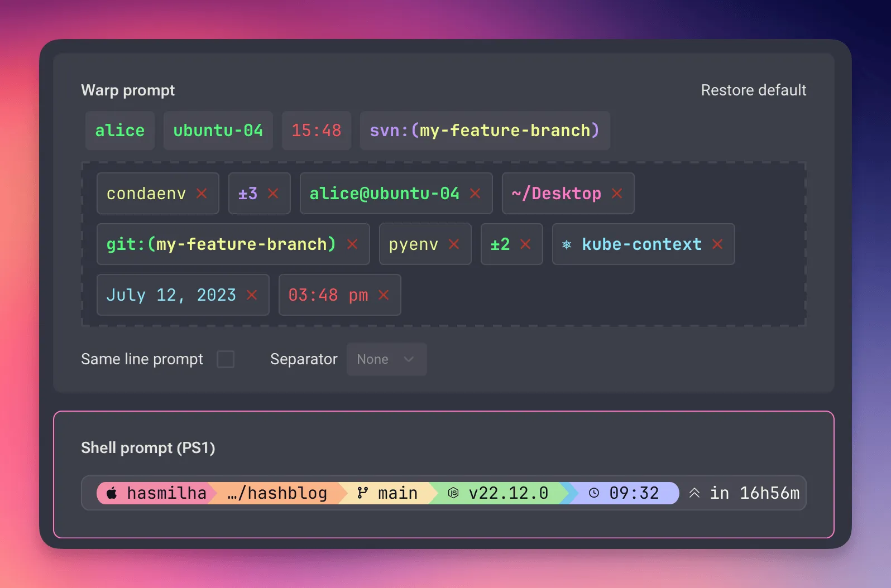Click the Apple logo in shell prompt

pos(112,493)
